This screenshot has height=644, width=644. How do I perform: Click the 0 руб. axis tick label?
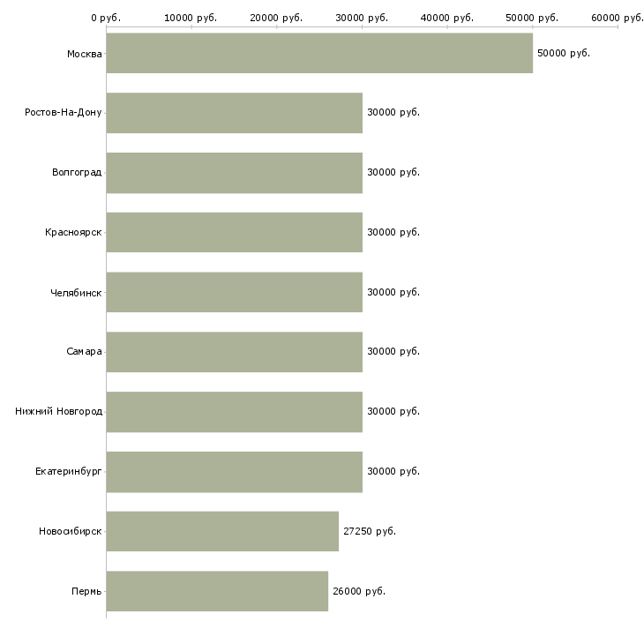pyautogui.click(x=106, y=18)
